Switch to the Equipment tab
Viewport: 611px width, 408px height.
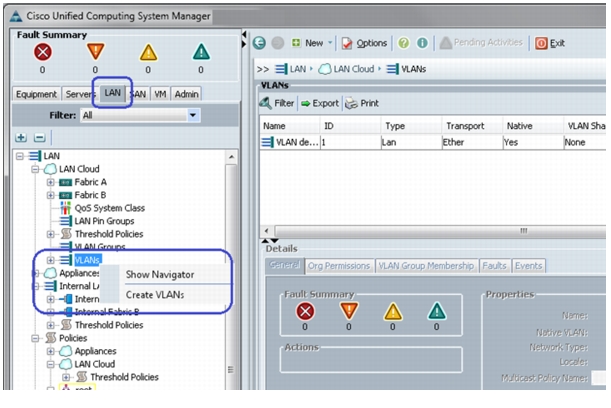pos(36,94)
